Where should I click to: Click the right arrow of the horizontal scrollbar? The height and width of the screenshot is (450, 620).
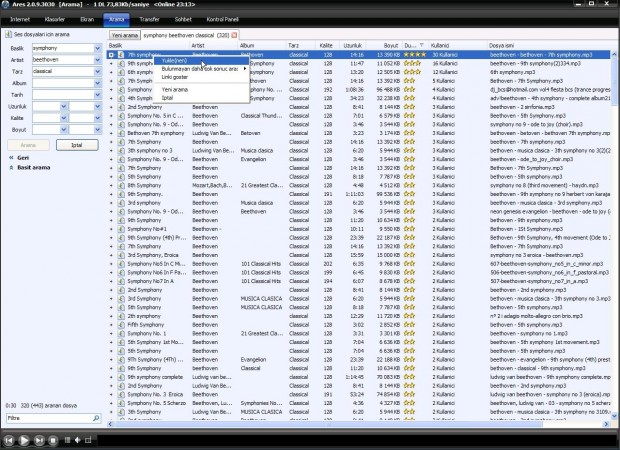click(x=606, y=424)
